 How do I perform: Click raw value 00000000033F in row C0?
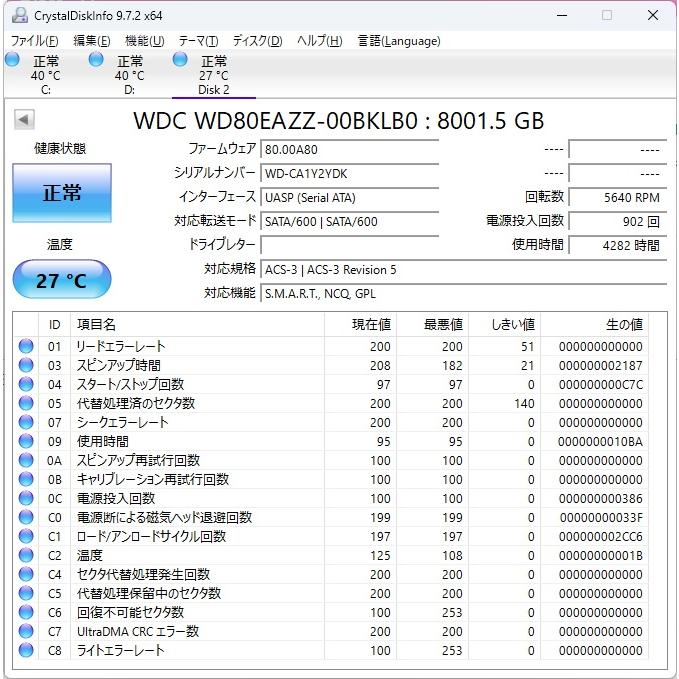601,518
